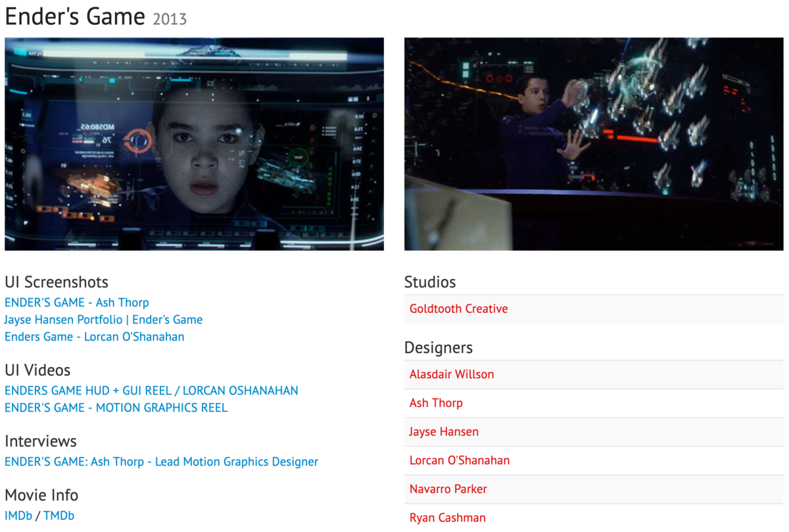Select the UI Videos heading
This screenshot has width=789, height=532.
click(37, 370)
